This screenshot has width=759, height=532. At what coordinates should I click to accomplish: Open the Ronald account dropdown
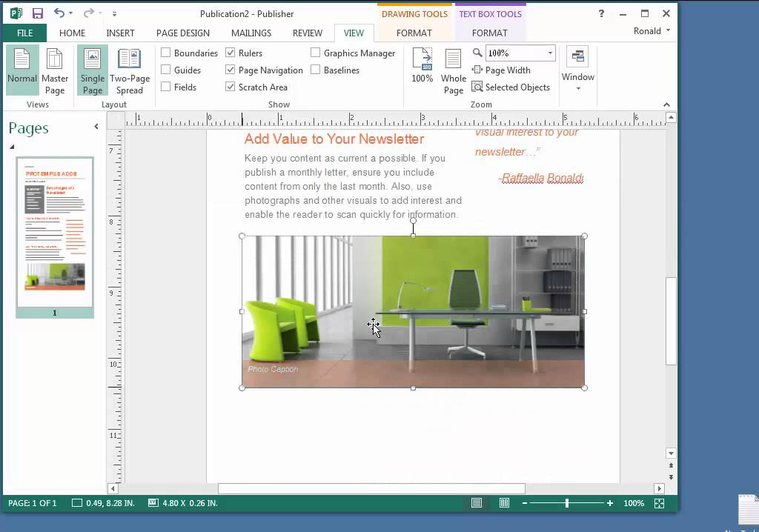coord(652,31)
